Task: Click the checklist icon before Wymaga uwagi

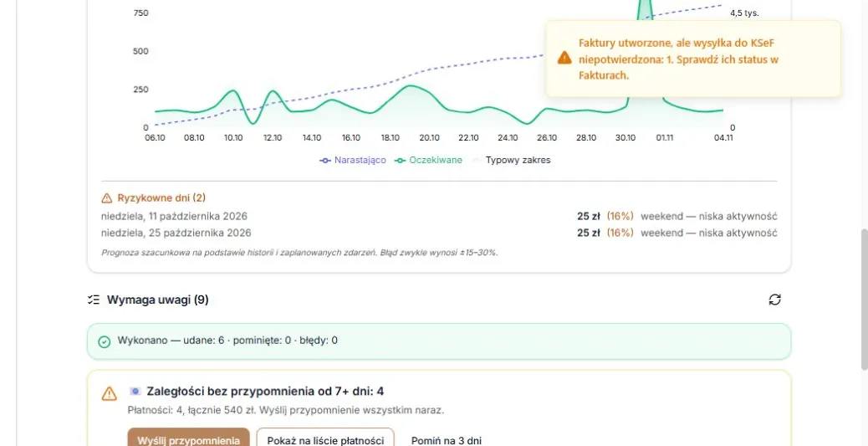Action: pos(94,300)
